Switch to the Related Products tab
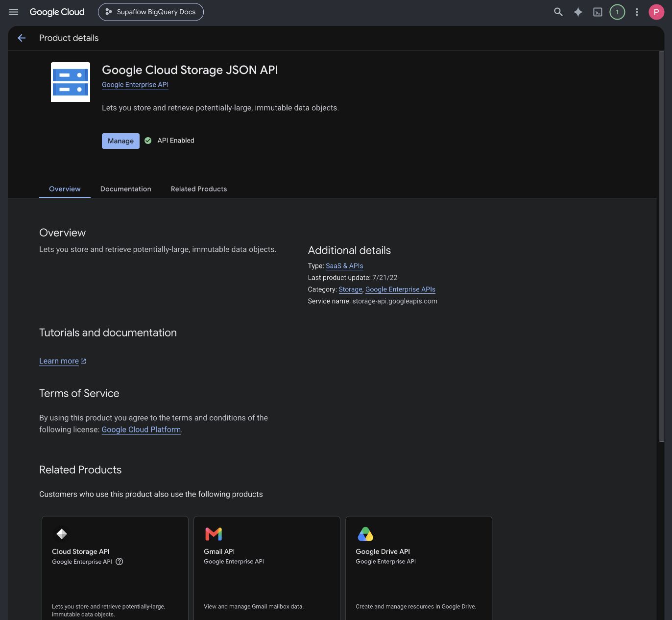Screen dimensions: 672x620 click(199, 189)
